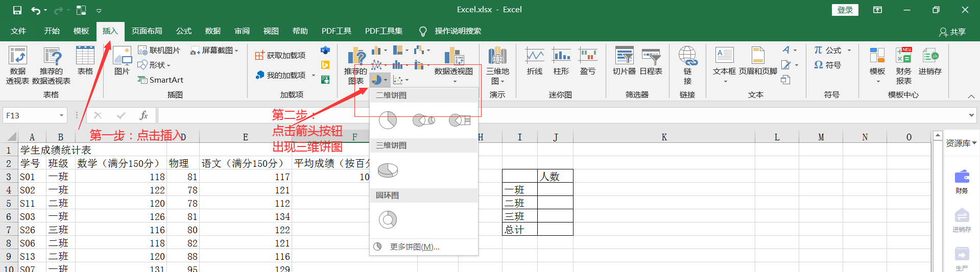
Task: Click the search box (操作说明搜索)
Action: tap(458, 31)
